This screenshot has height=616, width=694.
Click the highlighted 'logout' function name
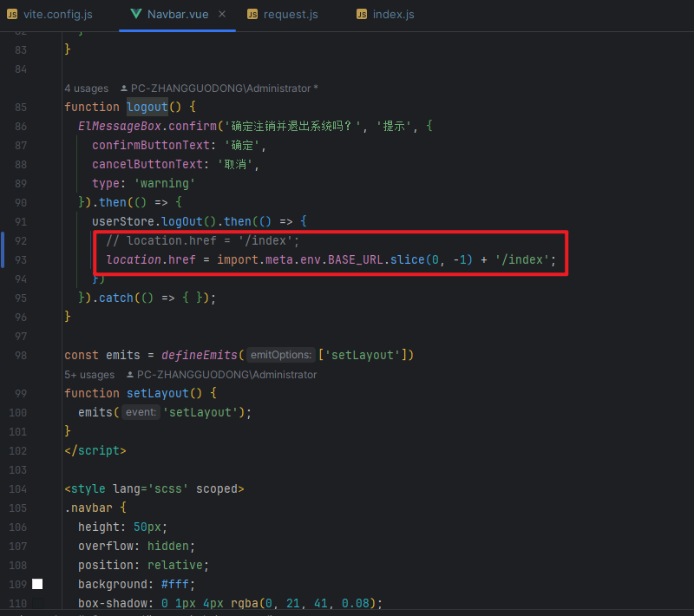point(147,107)
